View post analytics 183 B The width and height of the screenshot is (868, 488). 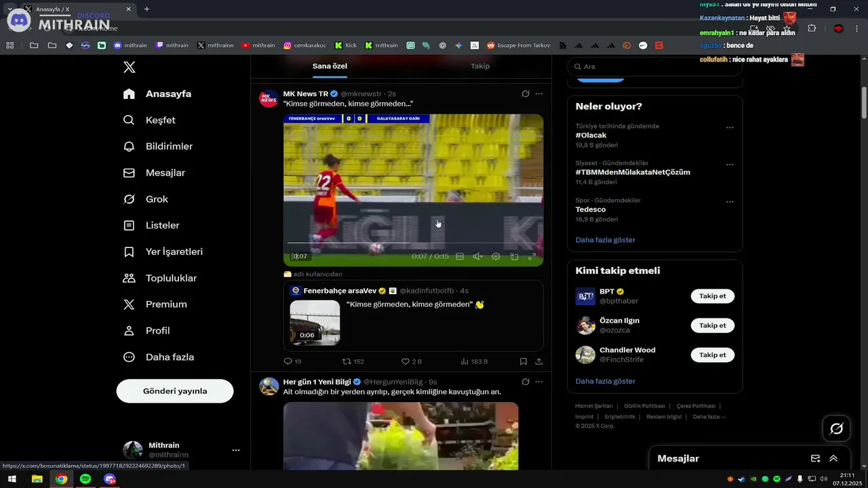tap(474, 362)
